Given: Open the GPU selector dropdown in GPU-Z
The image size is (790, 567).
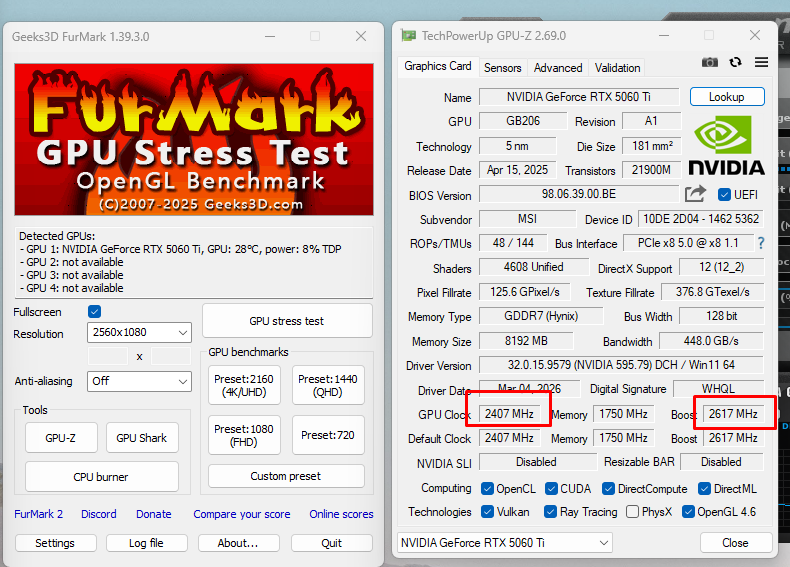Looking at the screenshot, I should tap(505, 543).
